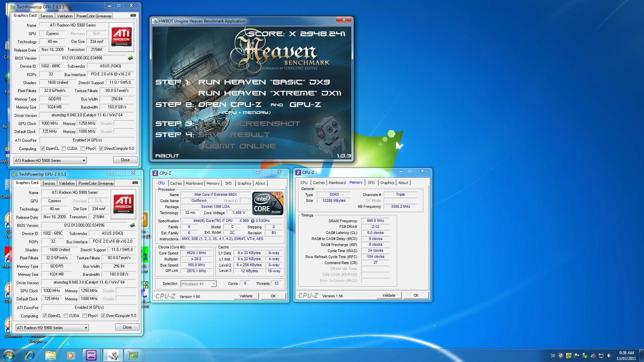Toggle PhysX checkbox in top GPU-Z
The image size is (644, 362).
pos(83,149)
